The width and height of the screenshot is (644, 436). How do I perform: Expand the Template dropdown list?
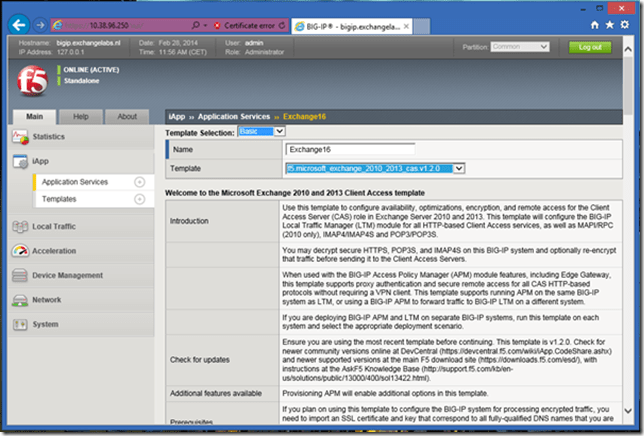459,168
